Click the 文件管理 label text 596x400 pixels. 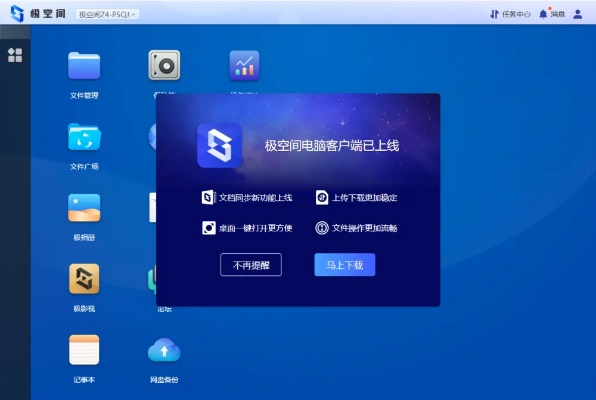[84, 95]
